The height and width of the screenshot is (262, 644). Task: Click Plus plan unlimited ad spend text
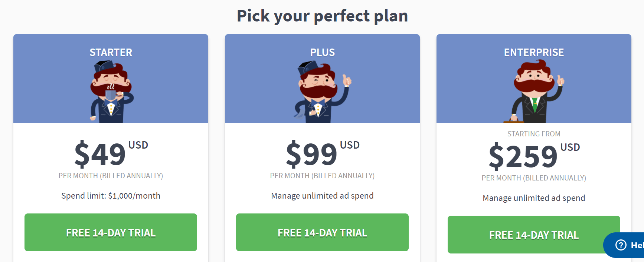(322, 196)
